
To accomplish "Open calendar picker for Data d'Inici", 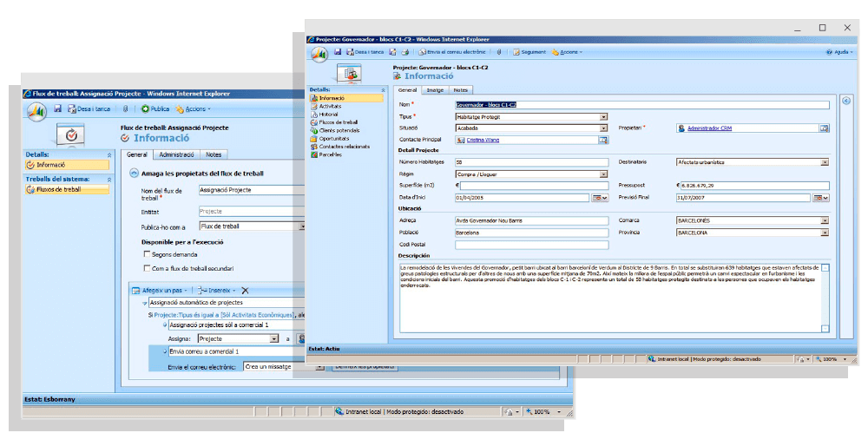I will (600, 198).
